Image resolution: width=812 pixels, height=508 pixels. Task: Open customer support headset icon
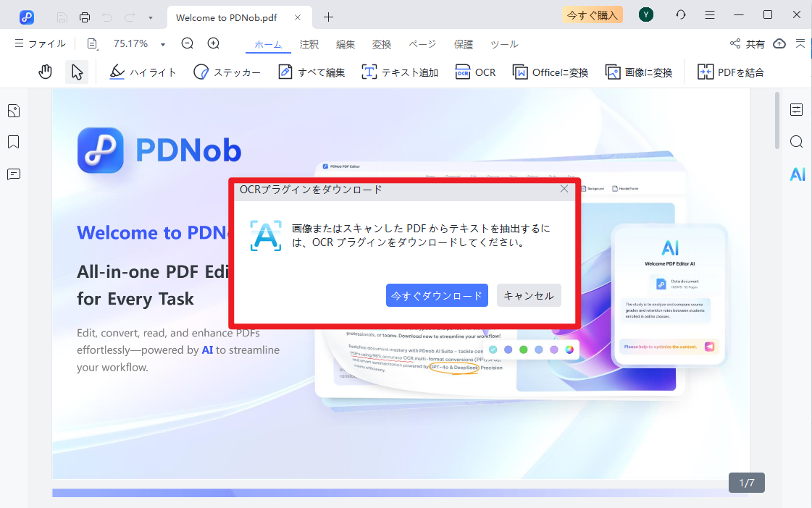681,15
